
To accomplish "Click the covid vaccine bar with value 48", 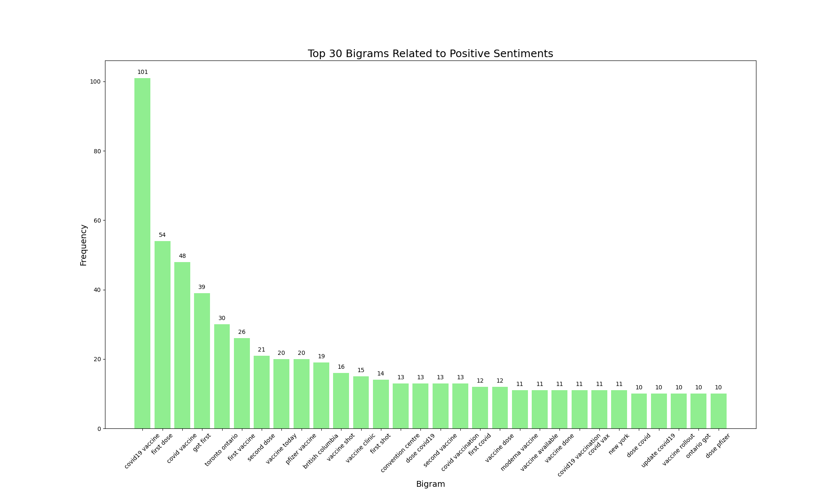I will pyautogui.click(x=182, y=345).
